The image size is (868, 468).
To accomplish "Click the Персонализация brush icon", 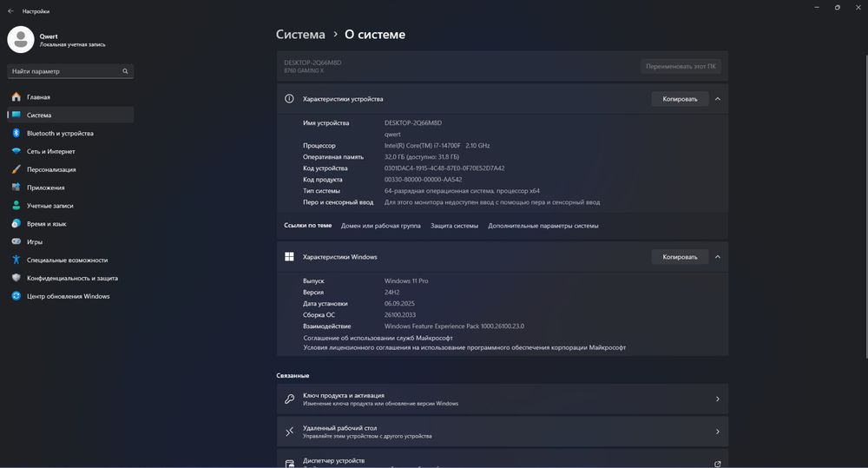I will [x=16, y=169].
